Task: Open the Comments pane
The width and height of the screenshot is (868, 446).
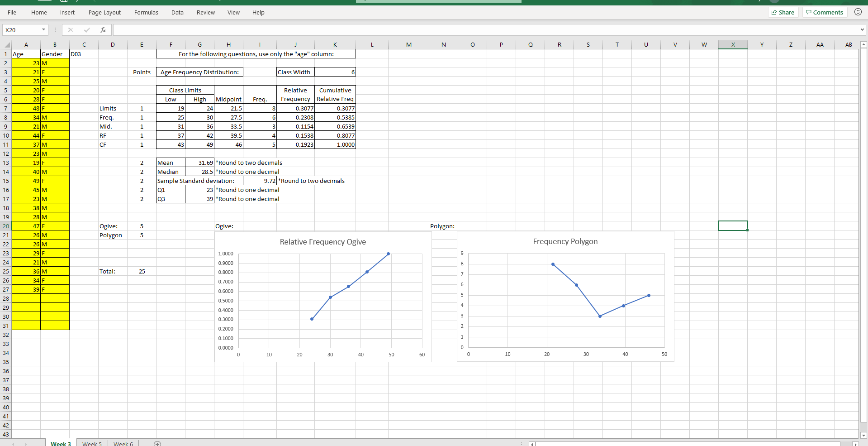Action: (x=824, y=12)
